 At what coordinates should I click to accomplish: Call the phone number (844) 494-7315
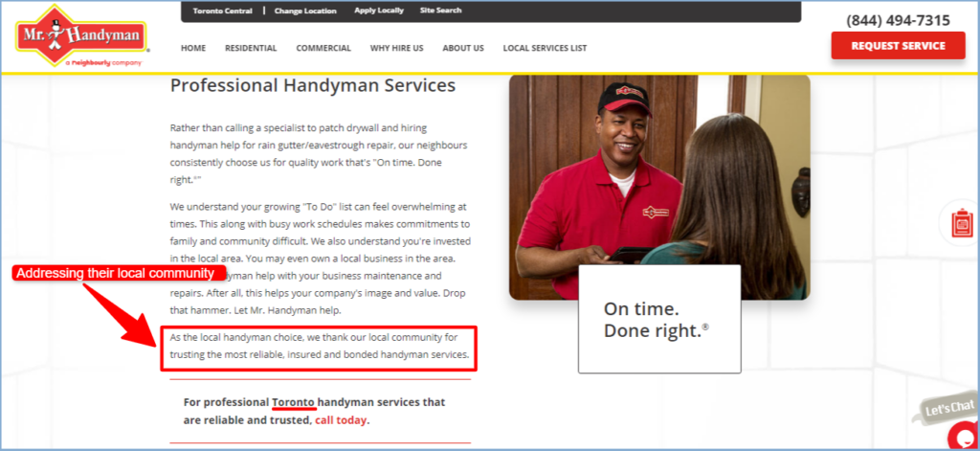point(898,21)
